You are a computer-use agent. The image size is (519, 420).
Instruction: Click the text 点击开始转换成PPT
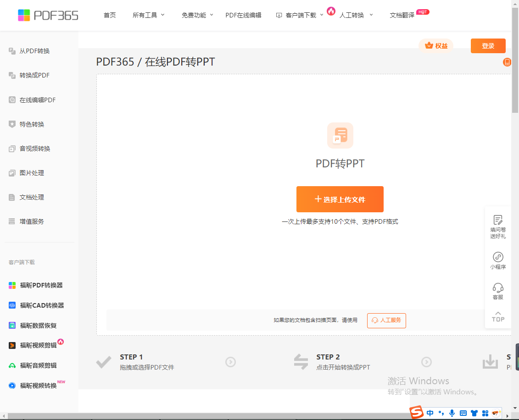343,367
